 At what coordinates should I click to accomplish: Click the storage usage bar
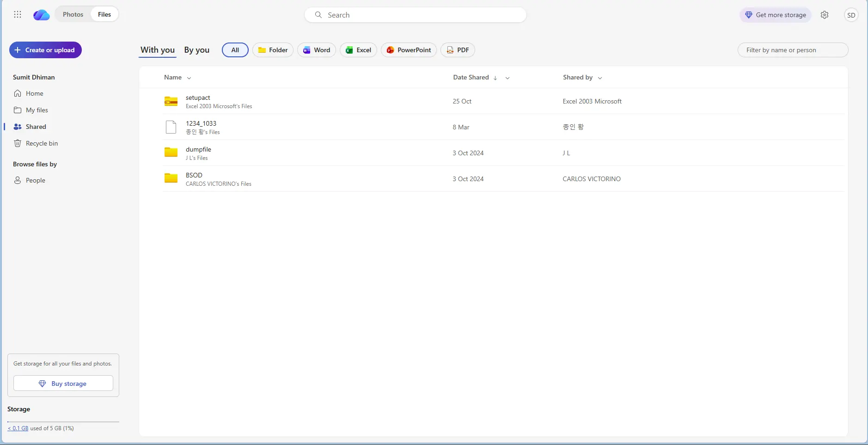(x=63, y=422)
